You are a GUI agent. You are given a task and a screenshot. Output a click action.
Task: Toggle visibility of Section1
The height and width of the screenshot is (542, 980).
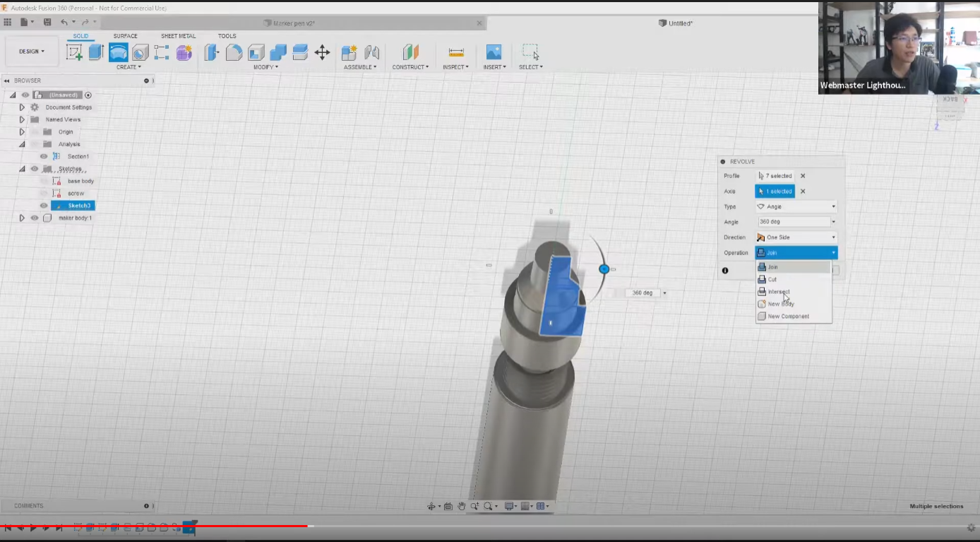44,156
